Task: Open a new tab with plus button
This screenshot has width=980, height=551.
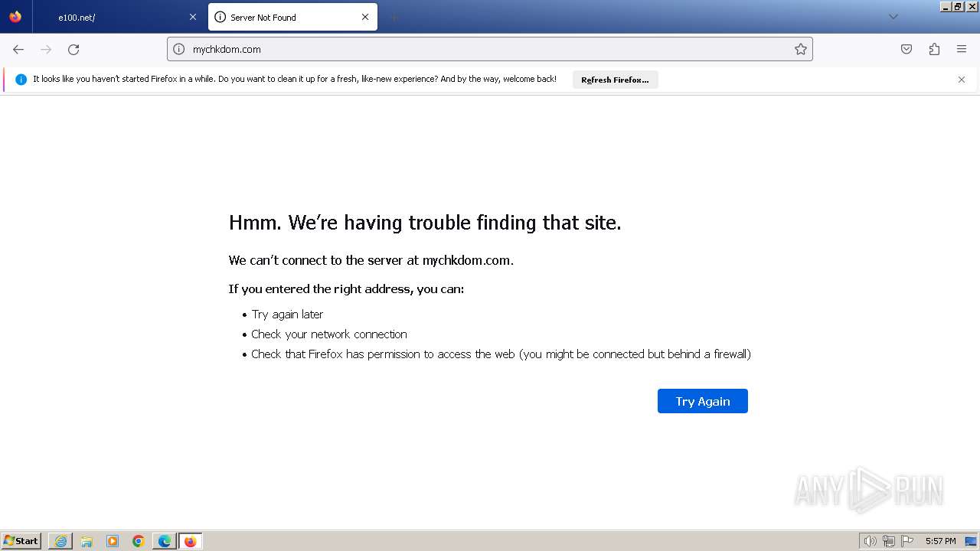Action: [394, 17]
